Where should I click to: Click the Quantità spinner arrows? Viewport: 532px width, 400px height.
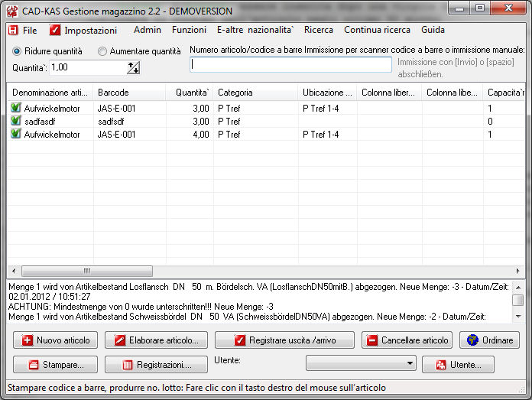pos(134,68)
